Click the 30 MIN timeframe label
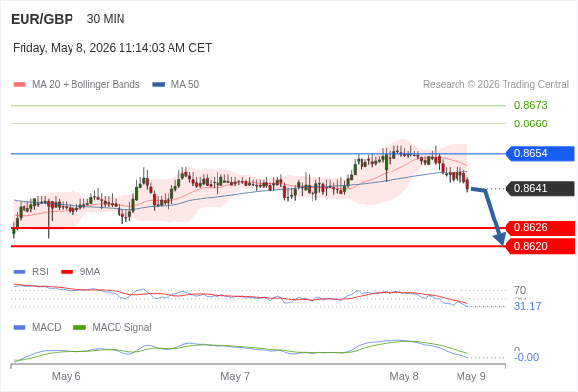 (x=106, y=19)
